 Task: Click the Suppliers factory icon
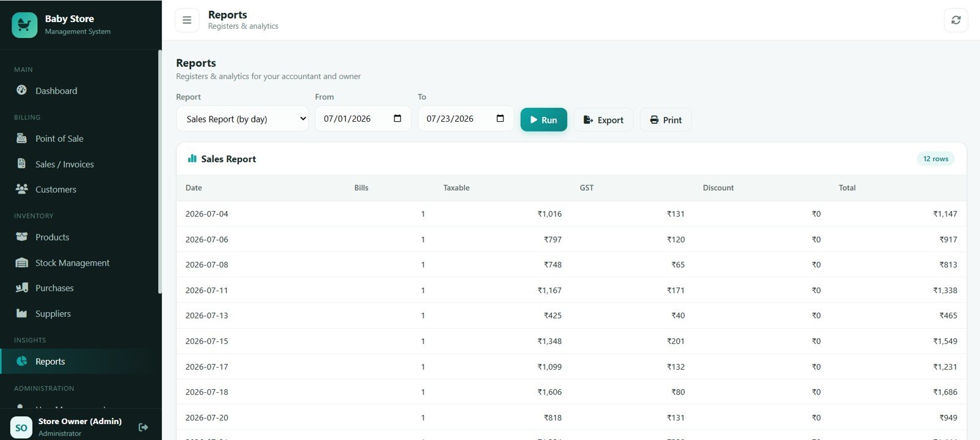point(21,313)
